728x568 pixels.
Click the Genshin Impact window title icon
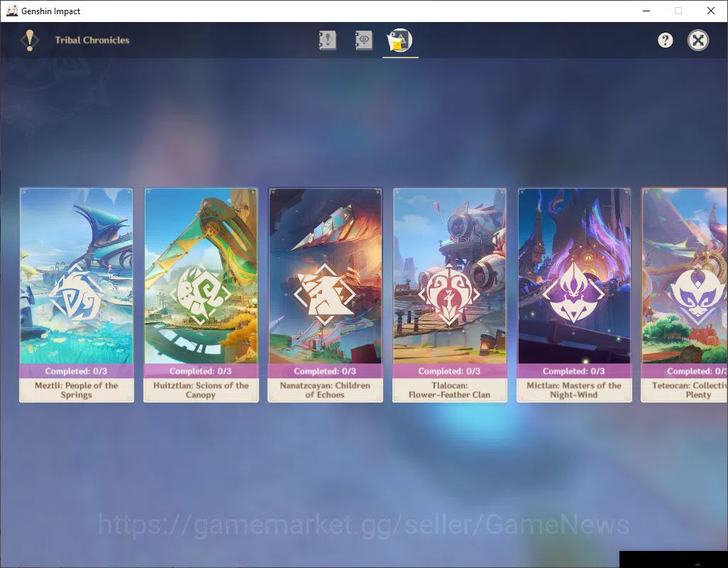point(12,11)
